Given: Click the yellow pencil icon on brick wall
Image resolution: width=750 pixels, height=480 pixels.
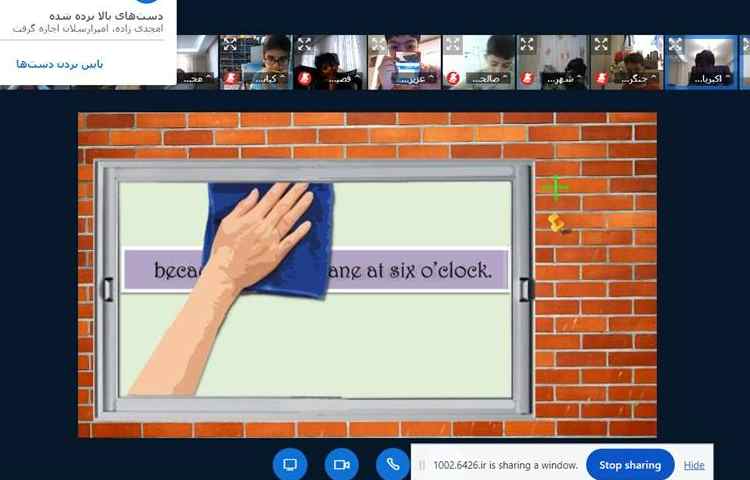Looking at the screenshot, I should pyautogui.click(x=557, y=223).
